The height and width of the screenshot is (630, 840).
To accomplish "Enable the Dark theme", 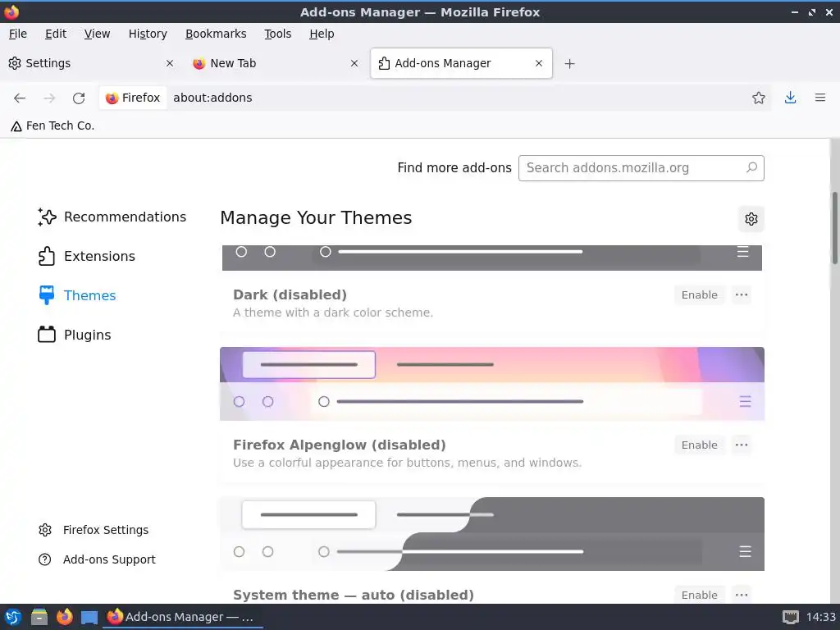I will (x=699, y=294).
